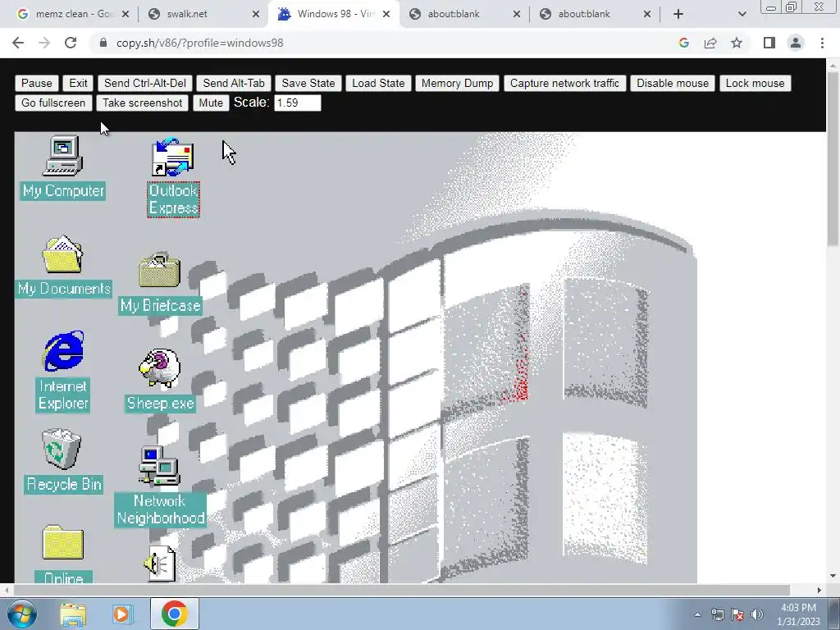Image resolution: width=840 pixels, height=630 pixels.
Task: Click the taskbar clock showing 4:03 PM
Action: 798,614
